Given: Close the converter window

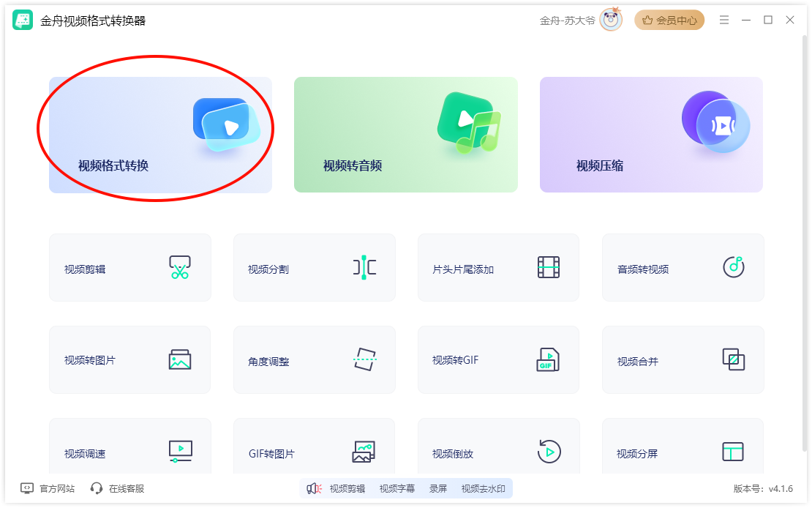Looking at the screenshot, I should pyautogui.click(x=790, y=20).
